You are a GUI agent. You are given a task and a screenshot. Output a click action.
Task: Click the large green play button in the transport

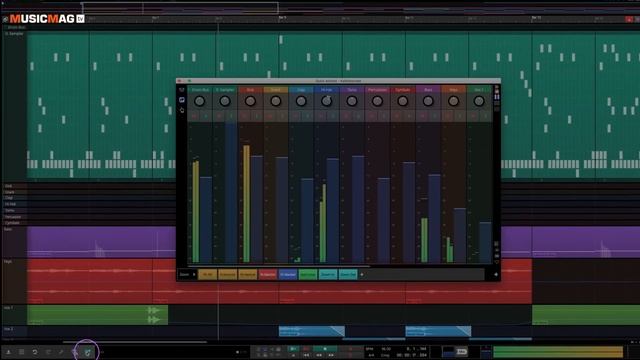click(x=324, y=349)
